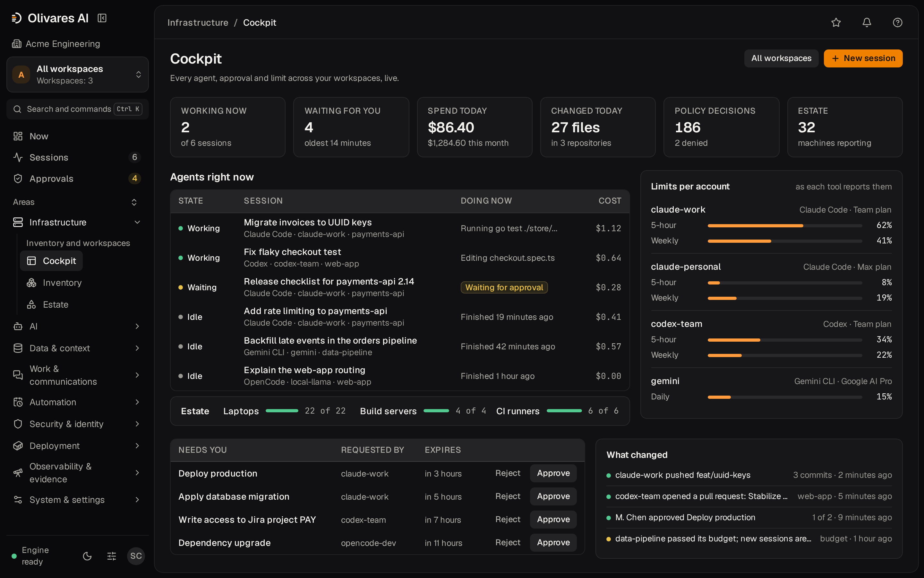Open display preferences sliders icon

pos(112,556)
